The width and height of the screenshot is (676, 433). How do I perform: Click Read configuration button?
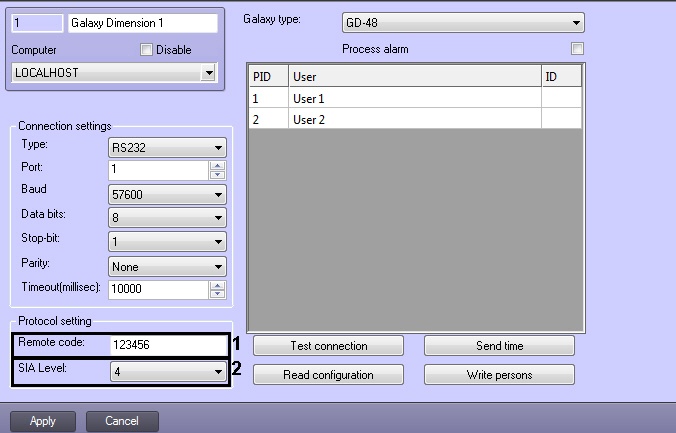pyautogui.click(x=329, y=375)
